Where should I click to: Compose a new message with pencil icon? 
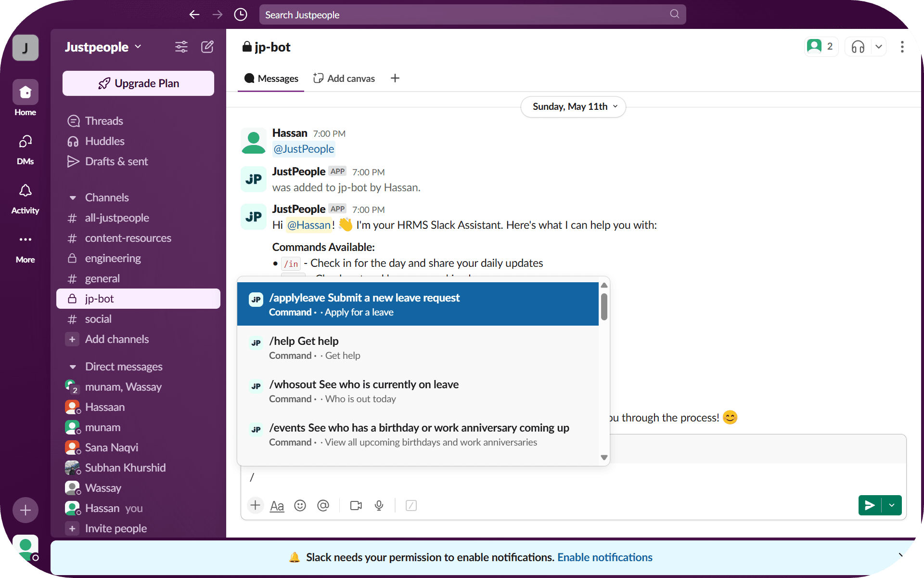(207, 47)
